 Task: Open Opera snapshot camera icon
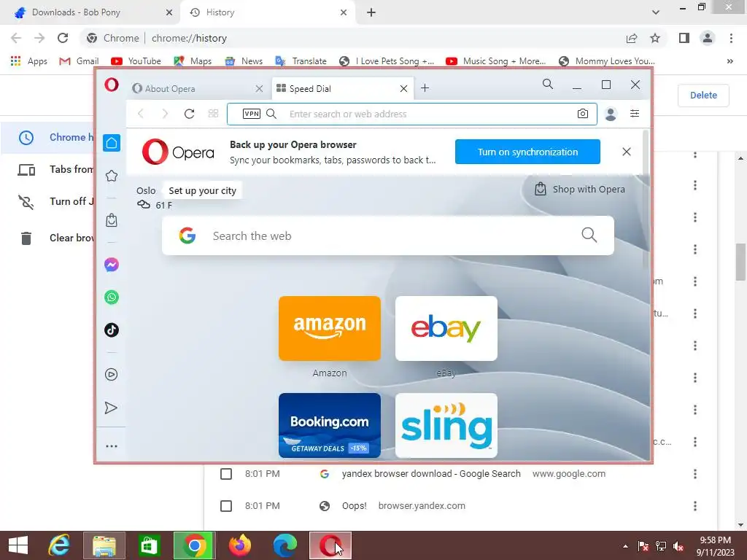[583, 113]
